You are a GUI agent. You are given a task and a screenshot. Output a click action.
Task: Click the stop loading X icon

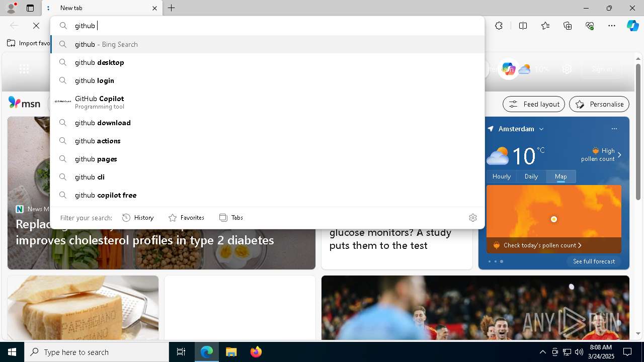click(36, 26)
